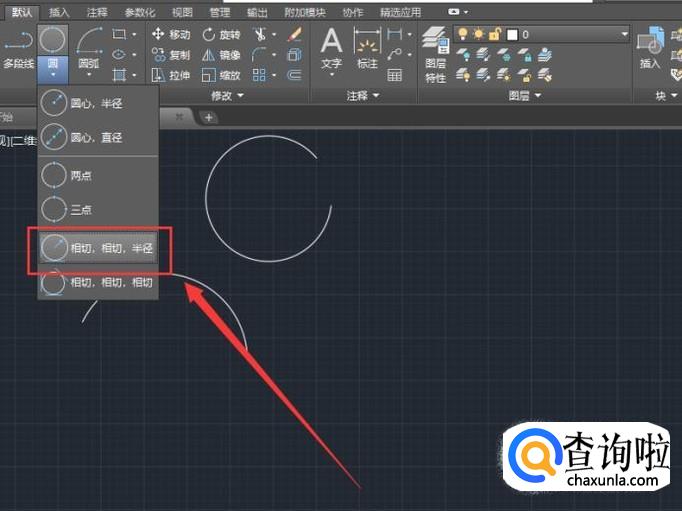Click white layer color swatch
This screenshot has height=511, width=682.
[x=512, y=34]
